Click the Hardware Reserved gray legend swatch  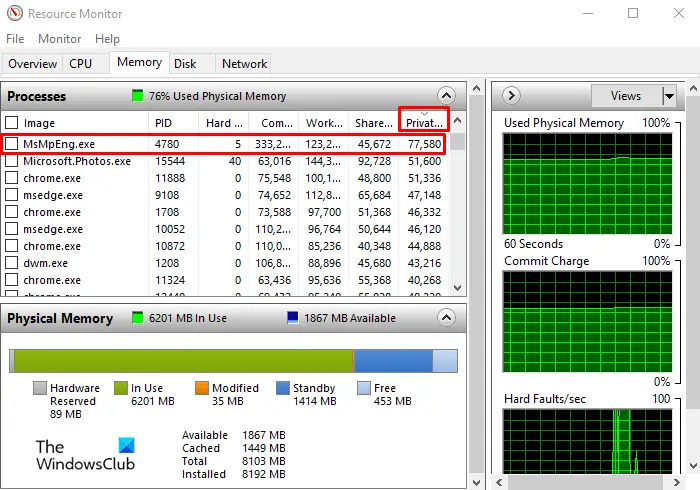coord(40,388)
